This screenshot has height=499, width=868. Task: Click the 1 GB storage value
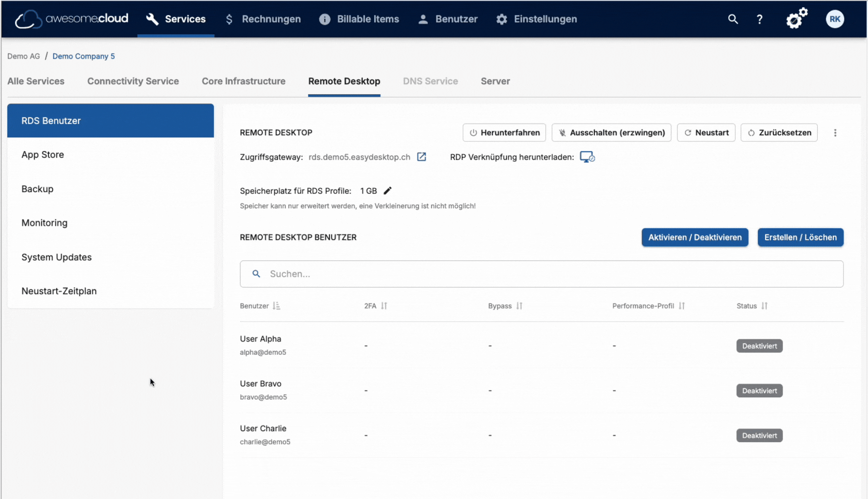(x=368, y=191)
